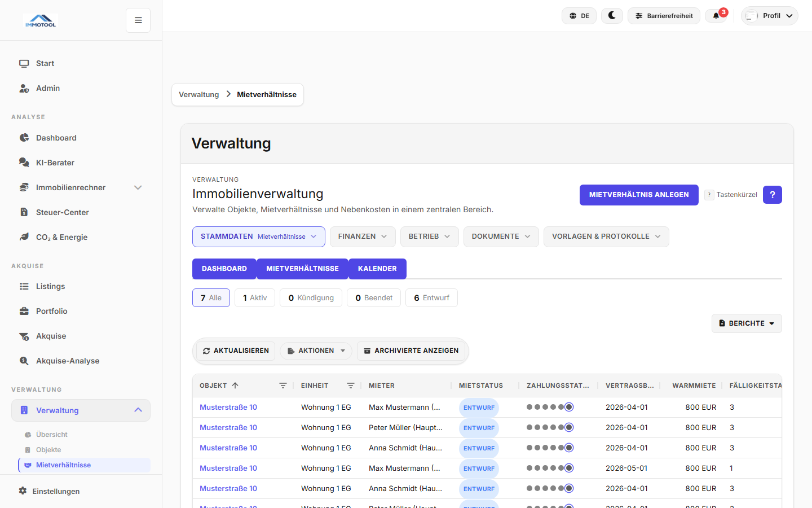
Task: Click the filter icon in Objekt column
Action: 283,386
